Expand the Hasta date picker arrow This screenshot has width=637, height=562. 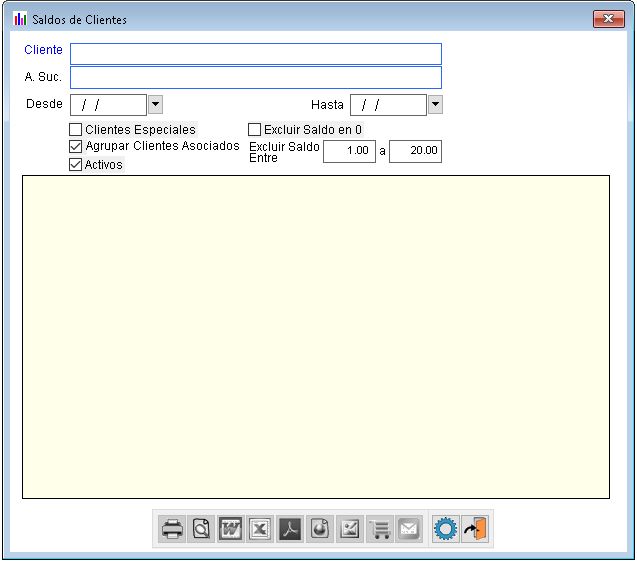pyautogui.click(x=435, y=104)
